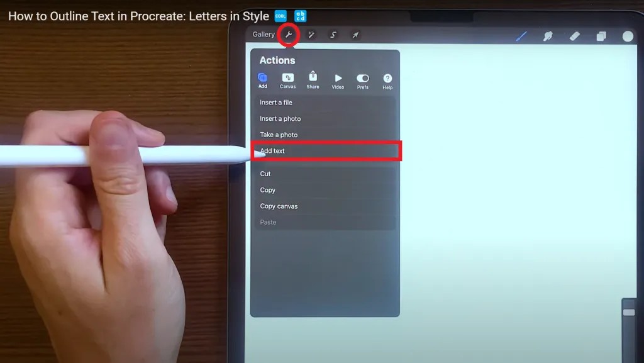The height and width of the screenshot is (363, 644).
Task: Select the Eraser tool
Action: tap(574, 36)
